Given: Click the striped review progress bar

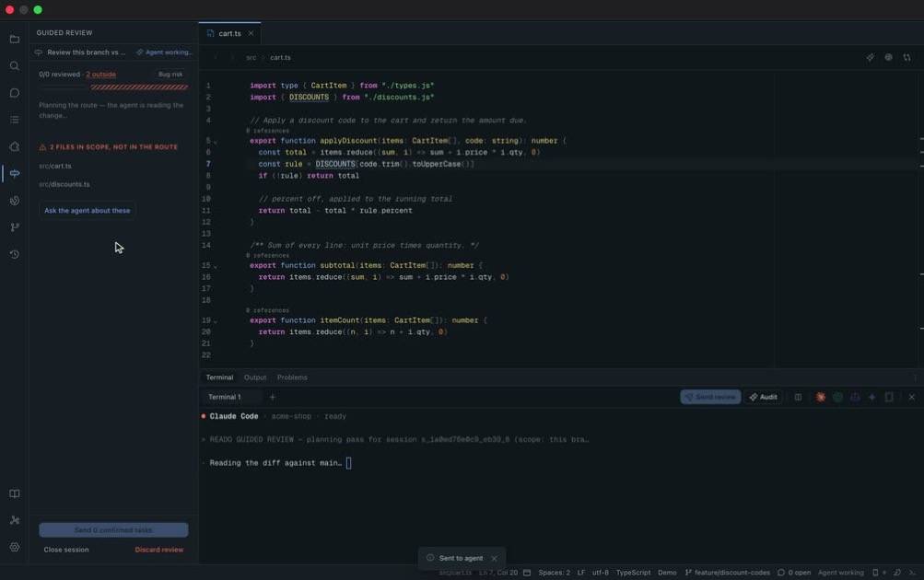Looking at the screenshot, I should (139, 87).
